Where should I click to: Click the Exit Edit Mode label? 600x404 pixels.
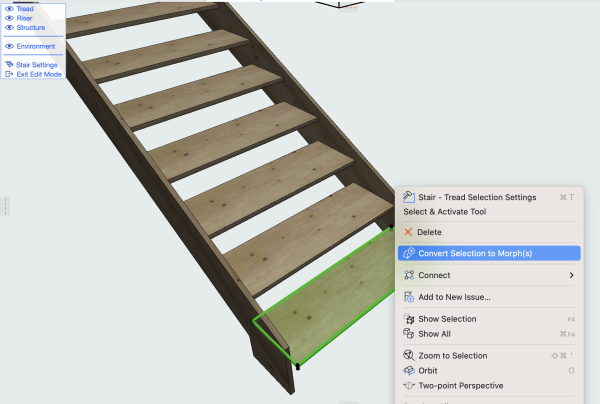point(39,74)
